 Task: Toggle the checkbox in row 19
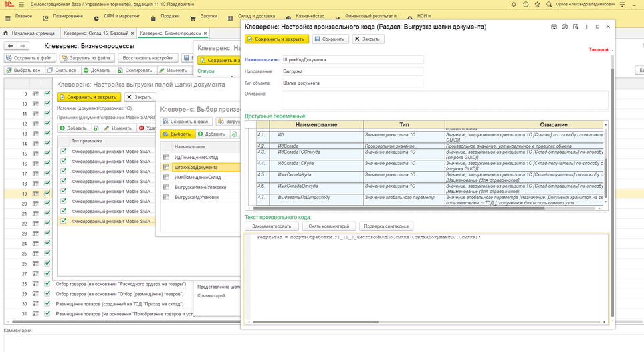click(x=47, y=193)
